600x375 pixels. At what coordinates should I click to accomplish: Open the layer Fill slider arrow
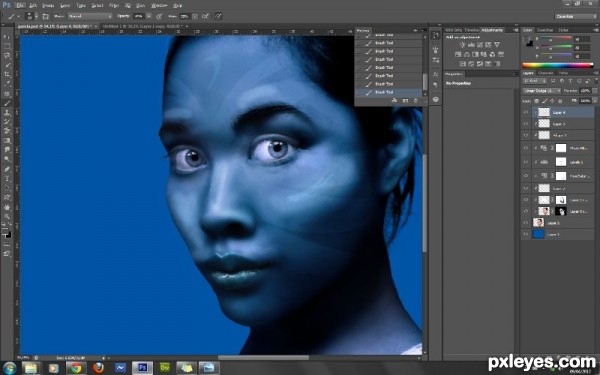click(x=594, y=101)
